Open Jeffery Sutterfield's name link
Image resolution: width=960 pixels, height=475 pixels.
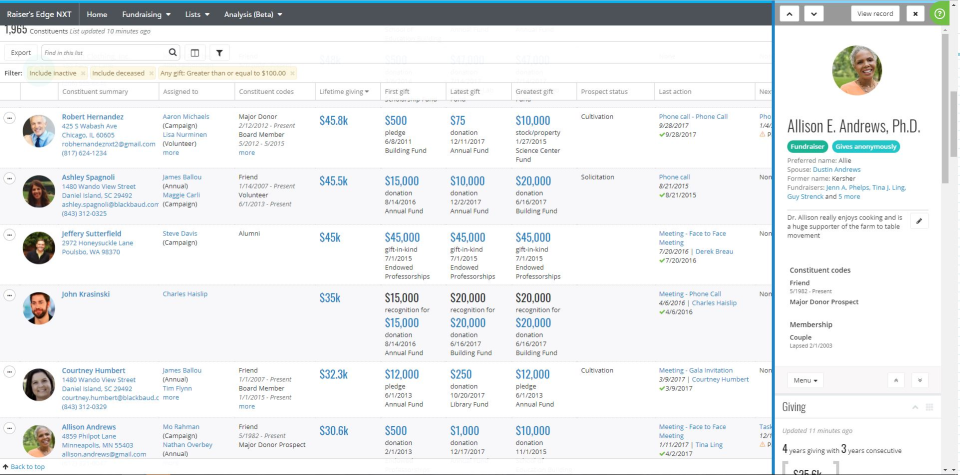pyautogui.click(x=91, y=234)
